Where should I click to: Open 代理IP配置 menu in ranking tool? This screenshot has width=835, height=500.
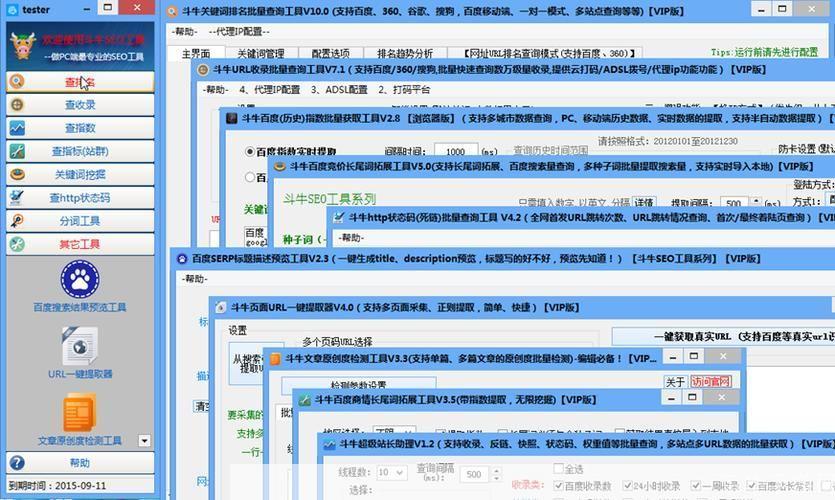(x=239, y=32)
